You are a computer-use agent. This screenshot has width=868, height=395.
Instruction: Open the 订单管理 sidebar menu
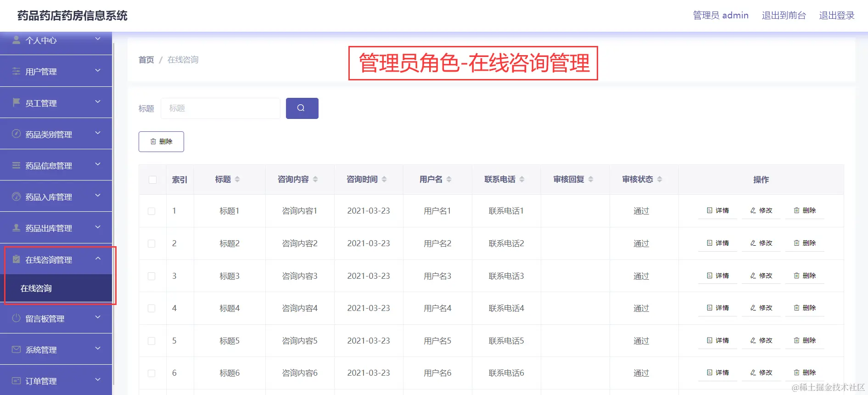point(56,381)
